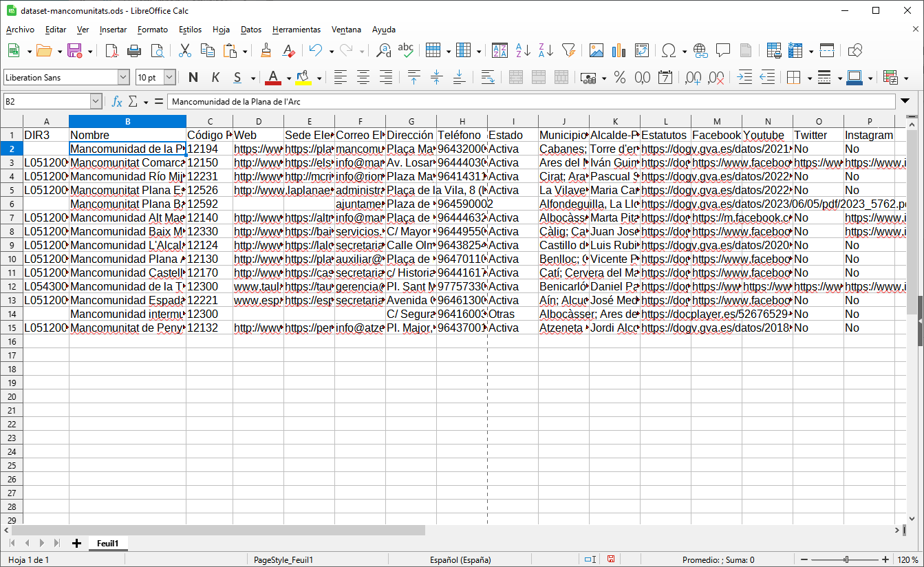Viewport: 924px width, 567px height.
Task: Insert a hyperlink
Action: coord(700,50)
